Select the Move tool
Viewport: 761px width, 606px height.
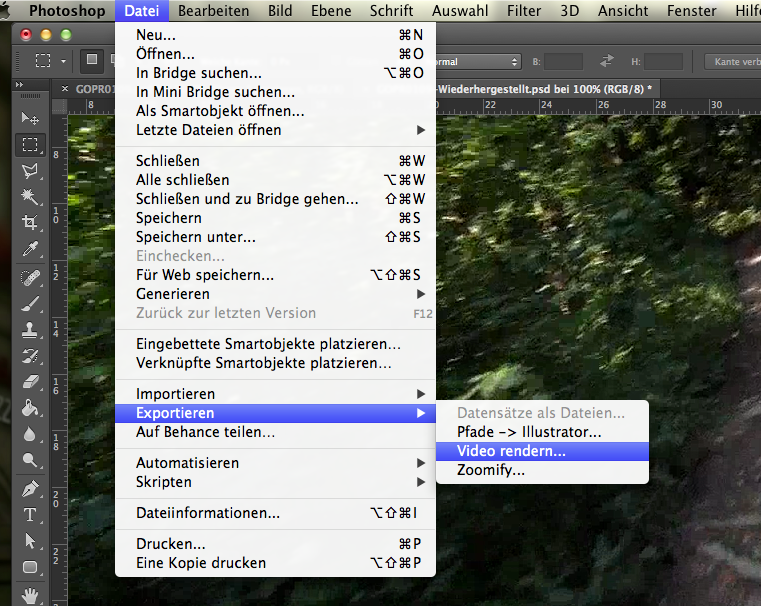point(30,118)
